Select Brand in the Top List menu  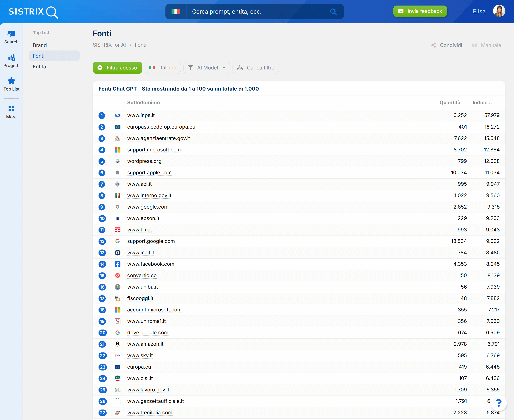click(40, 45)
